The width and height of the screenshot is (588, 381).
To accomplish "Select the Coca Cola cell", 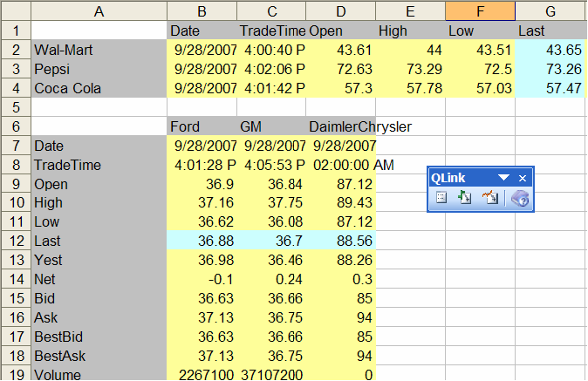I will [x=99, y=88].
